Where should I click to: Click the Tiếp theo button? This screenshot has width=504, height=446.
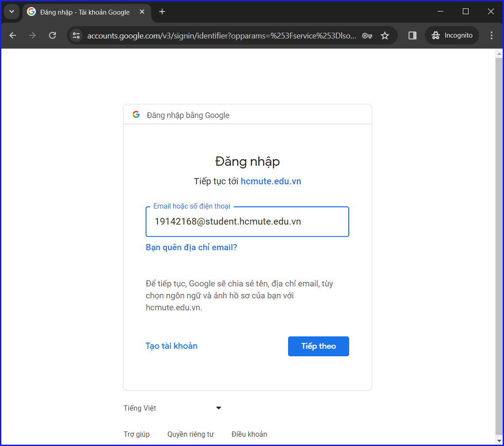pos(318,346)
